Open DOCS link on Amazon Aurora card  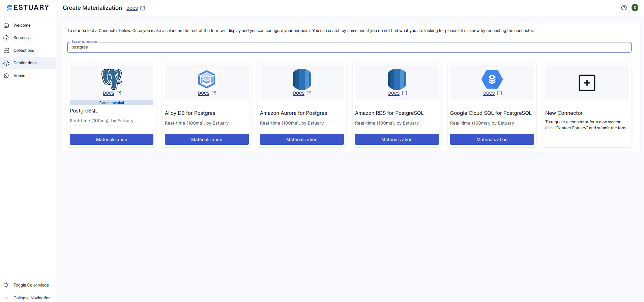[x=299, y=93]
